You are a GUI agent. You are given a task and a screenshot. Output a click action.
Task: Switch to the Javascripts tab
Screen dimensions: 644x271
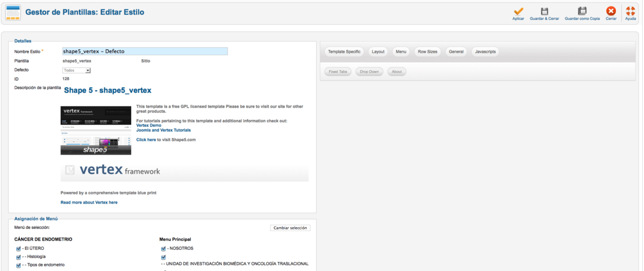pos(485,52)
